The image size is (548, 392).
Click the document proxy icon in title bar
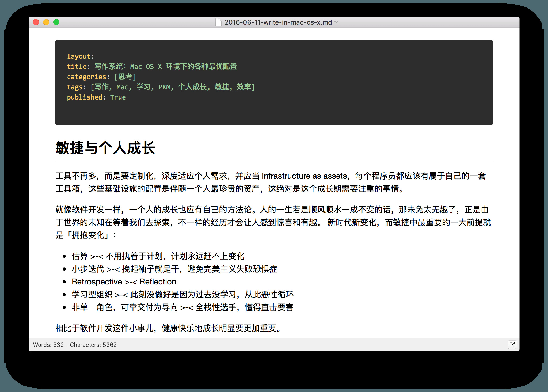point(218,22)
